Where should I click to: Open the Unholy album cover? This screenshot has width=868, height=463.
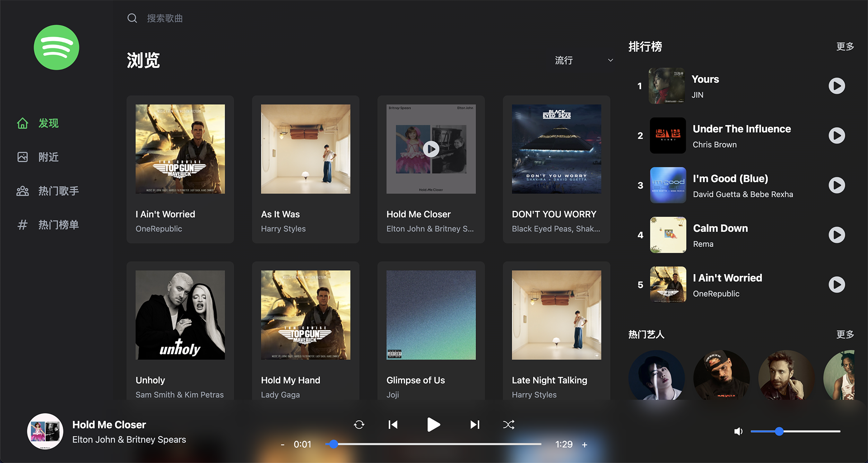[x=180, y=315]
